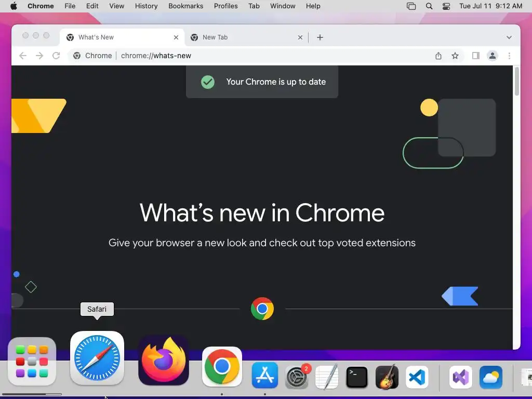The height and width of the screenshot is (399, 532).
Task: Open the profile avatar menu
Action: 493,56
